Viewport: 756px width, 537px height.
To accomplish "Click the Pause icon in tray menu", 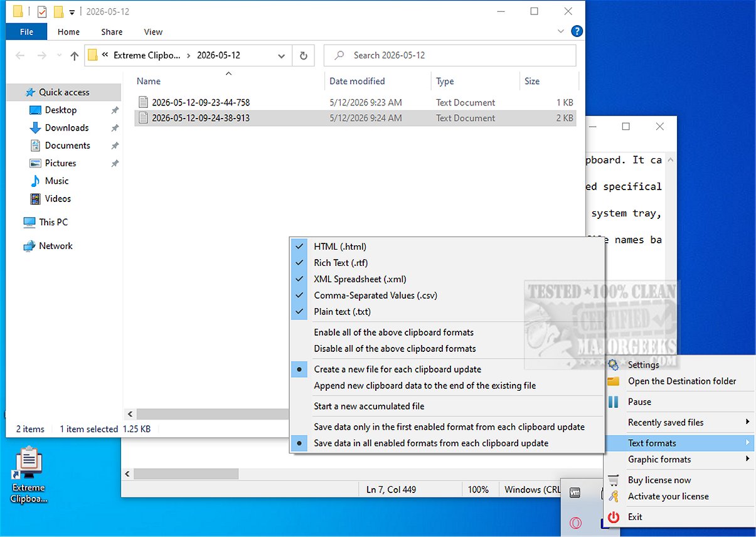I will (x=614, y=401).
